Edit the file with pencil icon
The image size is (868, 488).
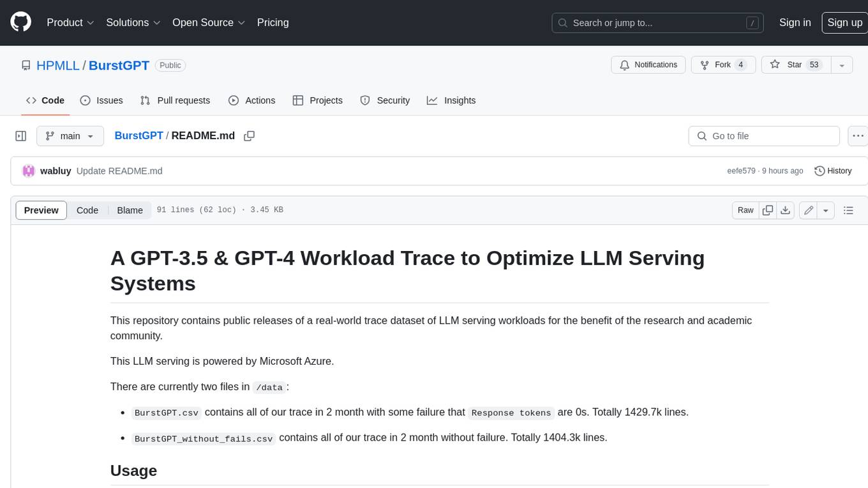pos(809,210)
